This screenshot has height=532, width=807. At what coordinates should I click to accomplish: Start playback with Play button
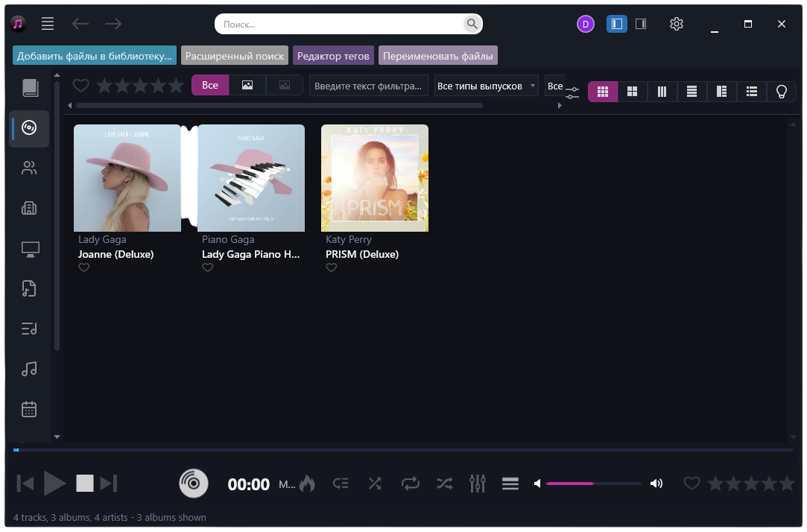pyautogui.click(x=54, y=484)
